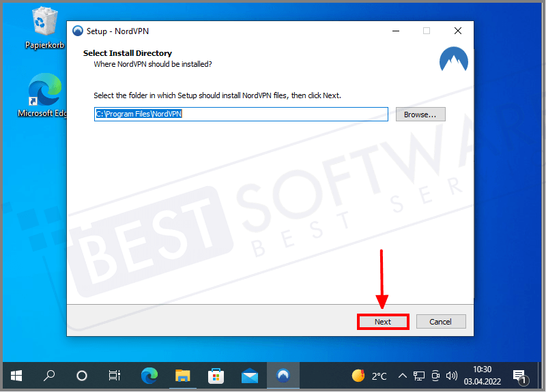Open the notification center icon
This screenshot has height=392, width=546.
coord(519,376)
